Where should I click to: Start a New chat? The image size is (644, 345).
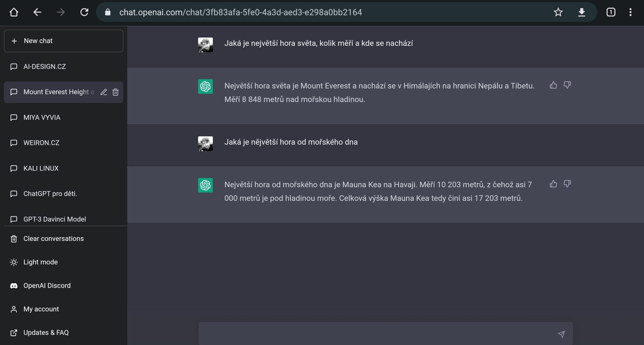(x=64, y=41)
